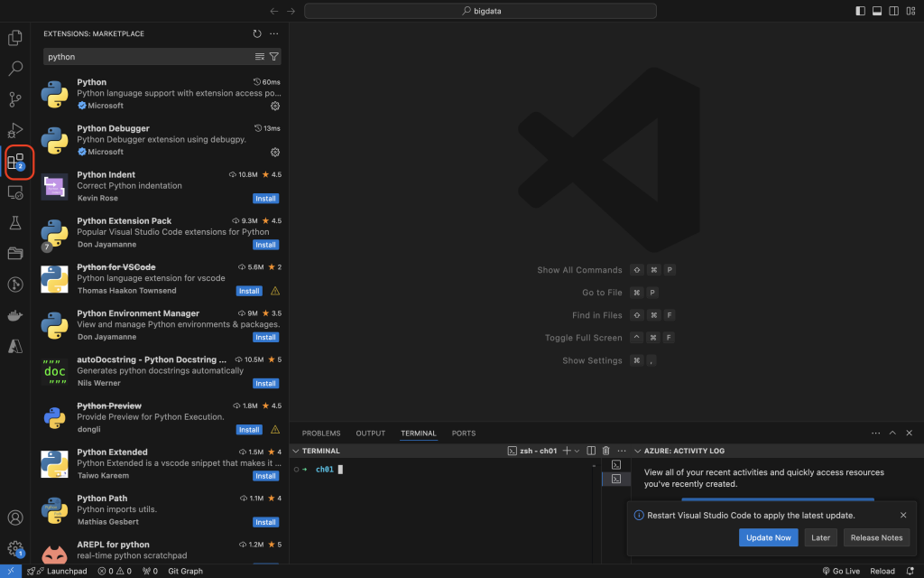Install Python Path extension
The height and width of the screenshot is (578, 924).
pyautogui.click(x=266, y=522)
